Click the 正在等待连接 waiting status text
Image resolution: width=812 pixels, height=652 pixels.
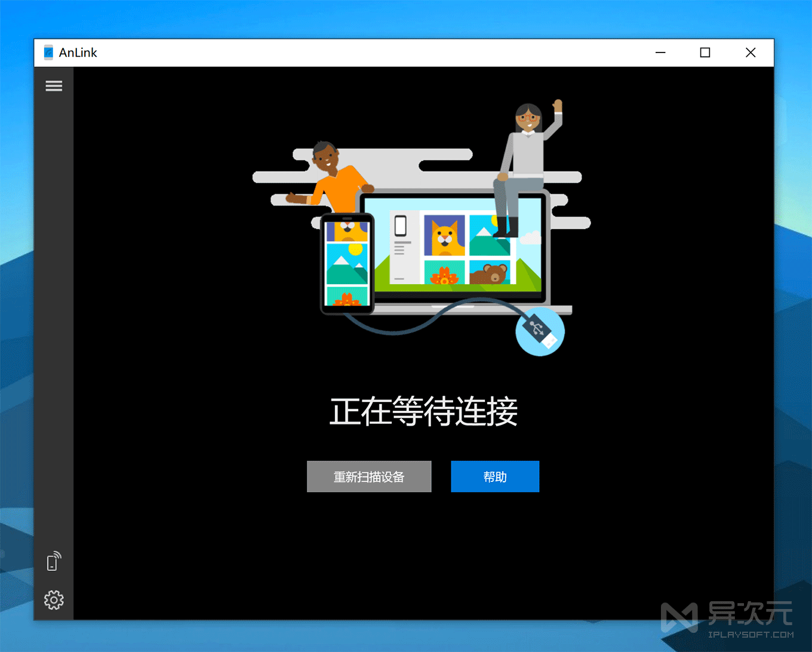(423, 411)
